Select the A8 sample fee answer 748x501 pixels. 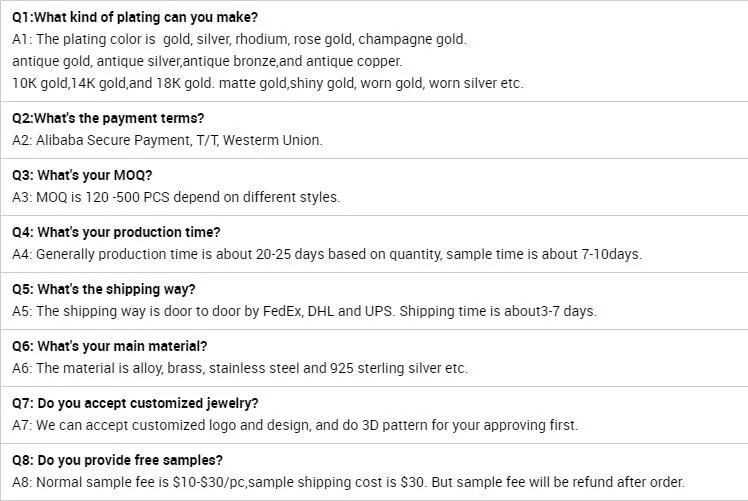(x=348, y=482)
